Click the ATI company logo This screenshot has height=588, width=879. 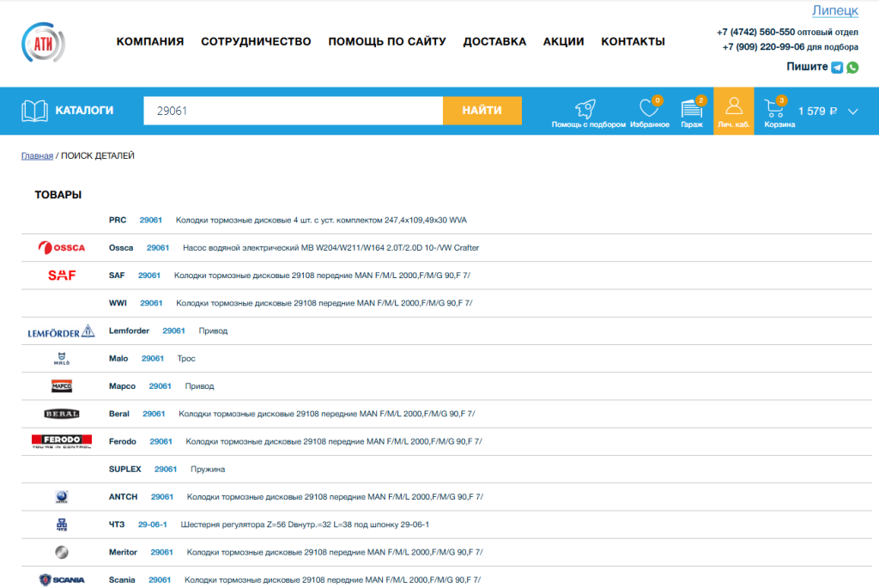pyautogui.click(x=44, y=42)
